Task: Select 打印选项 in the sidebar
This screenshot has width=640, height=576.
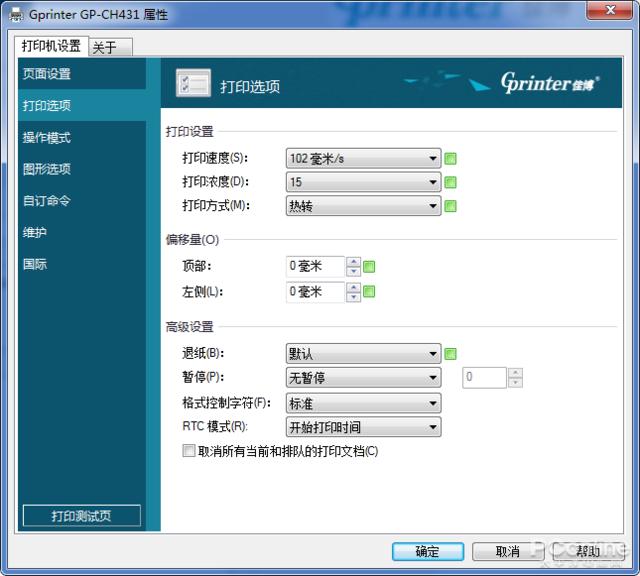Action: (82, 105)
